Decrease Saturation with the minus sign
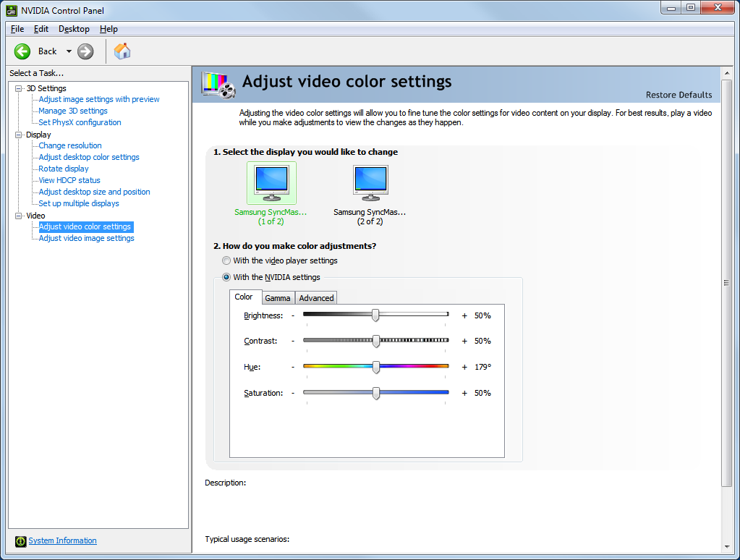This screenshot has width=740, height=560. (293, 393)
